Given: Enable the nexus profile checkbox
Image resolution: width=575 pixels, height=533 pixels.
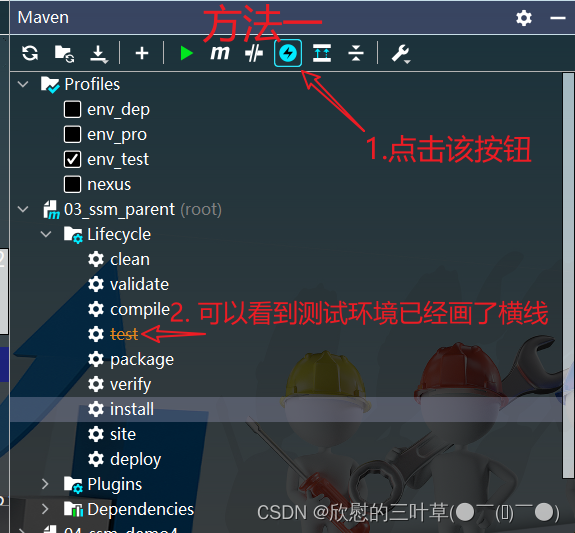Looking at the screenshot, I should 72,184.
